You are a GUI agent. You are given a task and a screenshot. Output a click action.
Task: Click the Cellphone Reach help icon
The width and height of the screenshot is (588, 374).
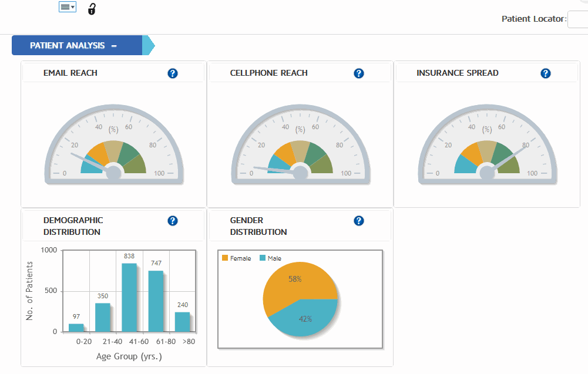pos(359,73)
